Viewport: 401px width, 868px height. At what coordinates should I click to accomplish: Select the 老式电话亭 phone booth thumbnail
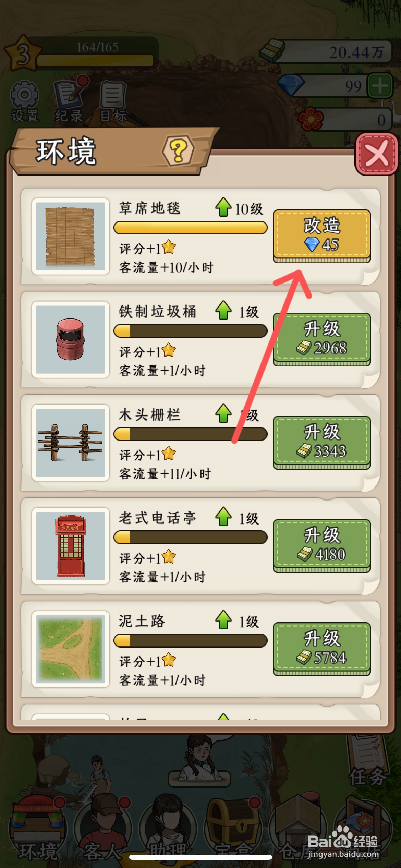click(x=70, y=546)
